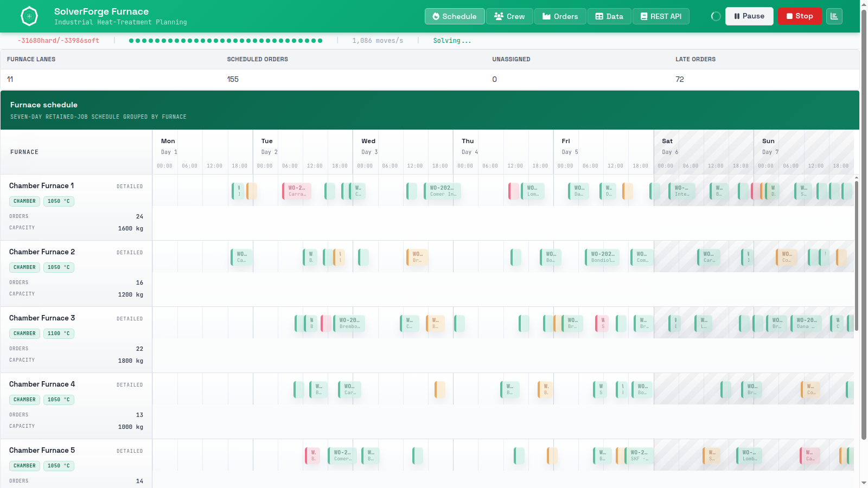Click the DETAILED label on Chamber Furnace 5
The height and width of the screenshot is (488, 868).
(130, 451)
